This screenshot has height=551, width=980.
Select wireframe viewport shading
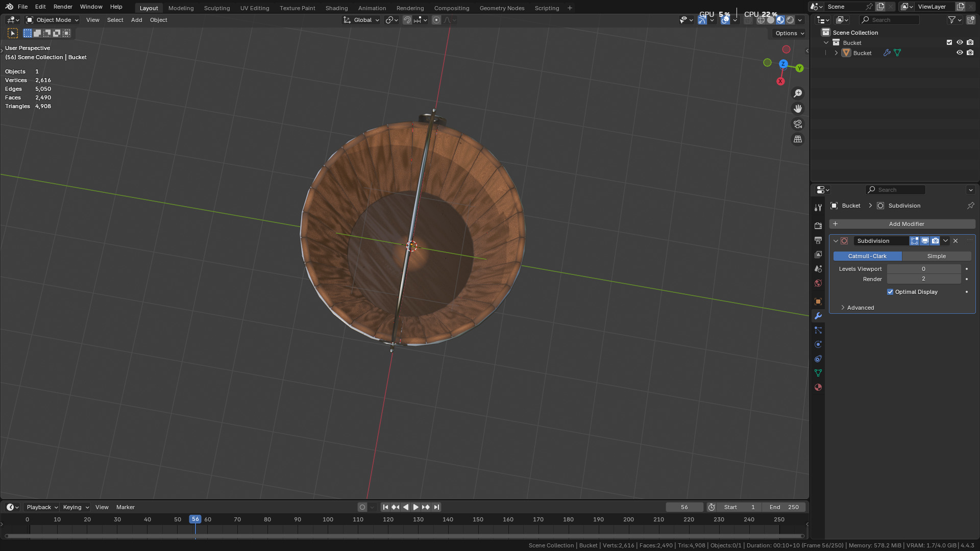[x=761, y=20]
